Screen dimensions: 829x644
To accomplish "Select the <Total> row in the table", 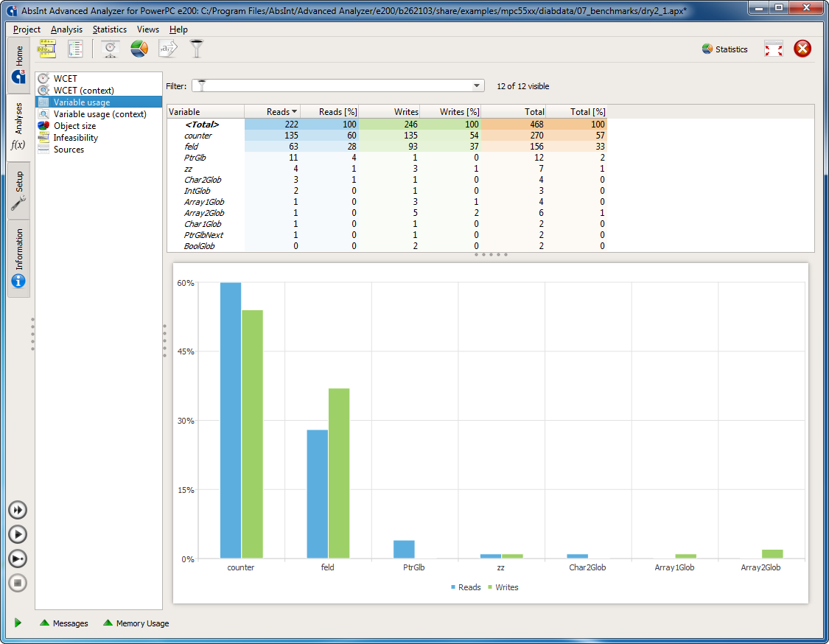I will [x=387, y=125].
